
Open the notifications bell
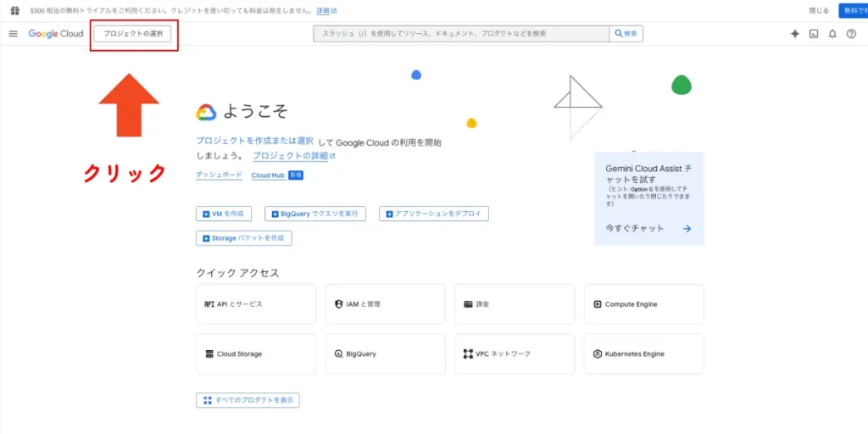(x=832, y=34)
